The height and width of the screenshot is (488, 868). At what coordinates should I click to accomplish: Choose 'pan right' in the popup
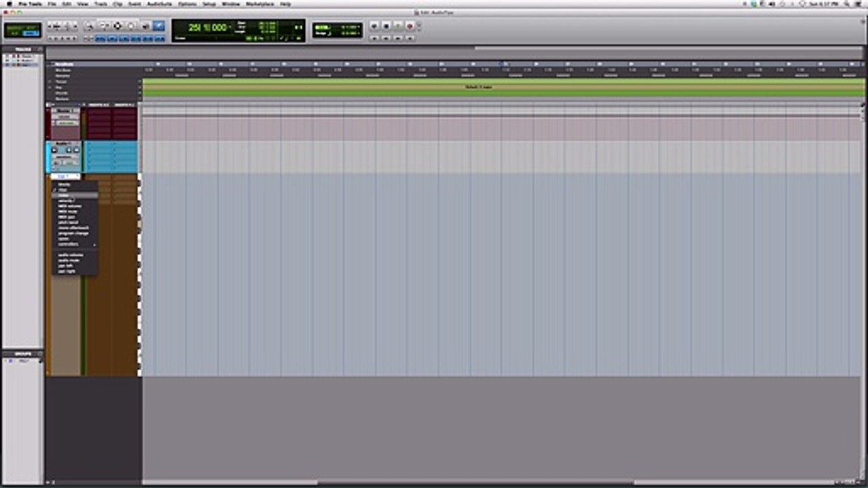point(75,271)
